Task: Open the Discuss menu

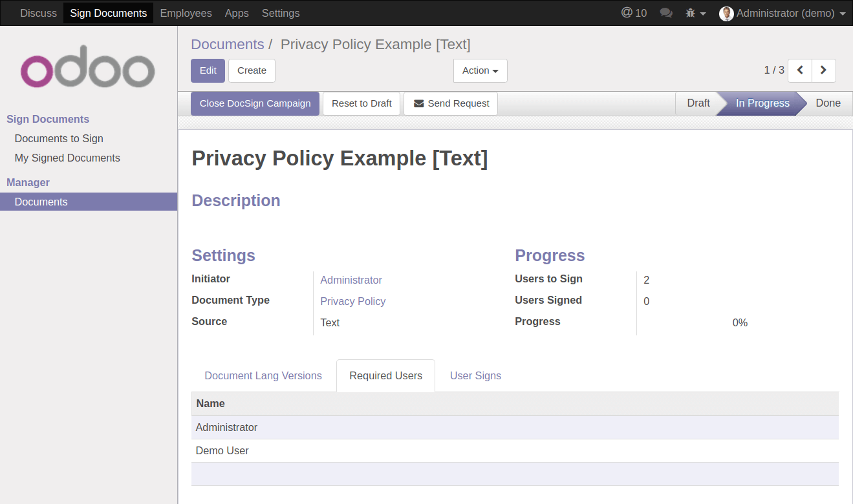Action: coord(38,13)
